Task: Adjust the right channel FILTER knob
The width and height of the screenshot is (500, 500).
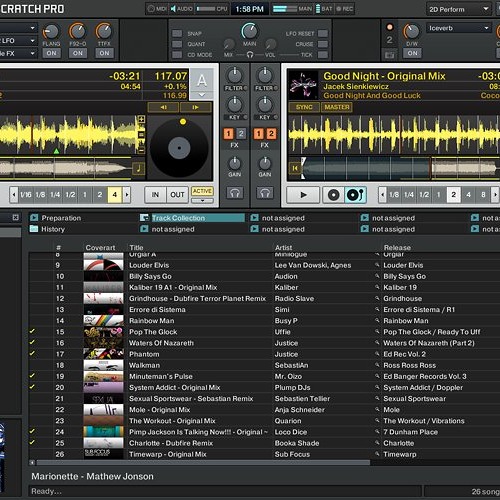Action: point(265,76)
